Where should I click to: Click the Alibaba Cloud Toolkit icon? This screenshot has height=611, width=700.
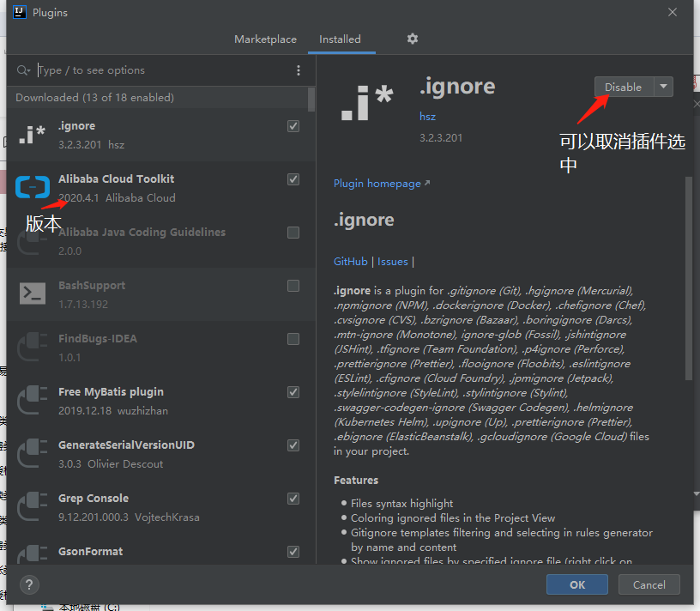pyautogui.click(x=32, y=187)
